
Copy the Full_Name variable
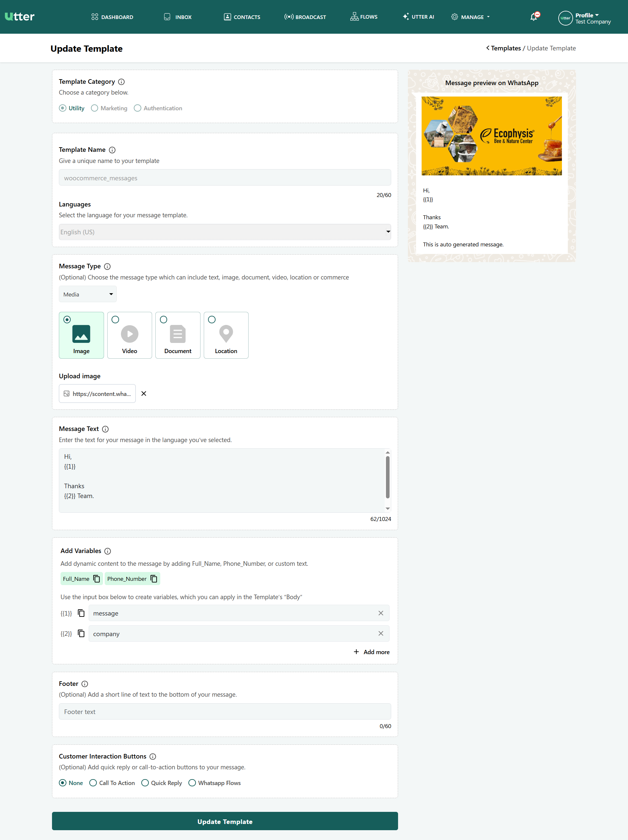96,579
